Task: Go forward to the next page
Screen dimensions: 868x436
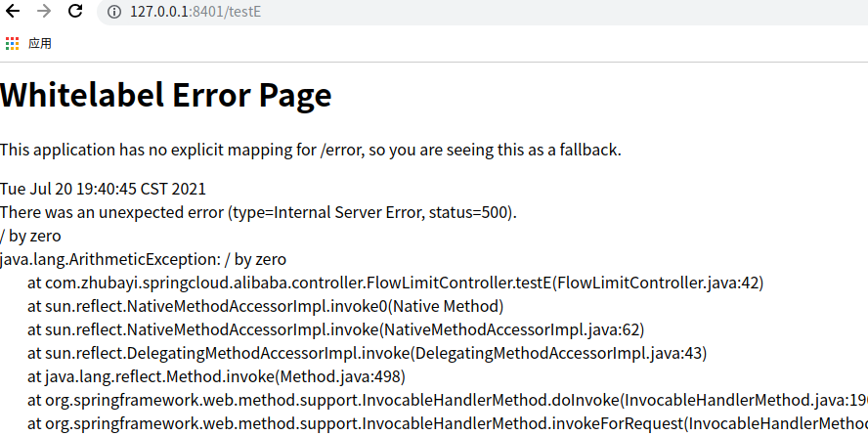Action: point(44,11)
